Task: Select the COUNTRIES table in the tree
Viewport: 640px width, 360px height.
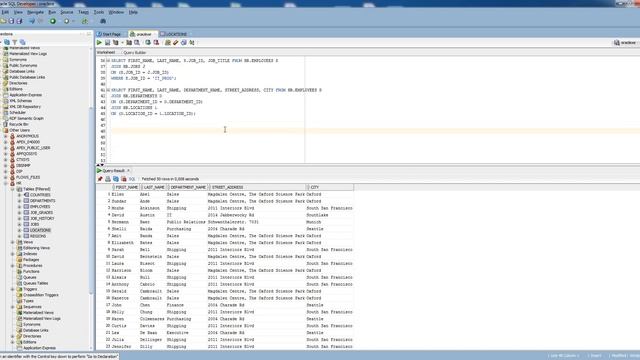Action: (x=40, y=195)
